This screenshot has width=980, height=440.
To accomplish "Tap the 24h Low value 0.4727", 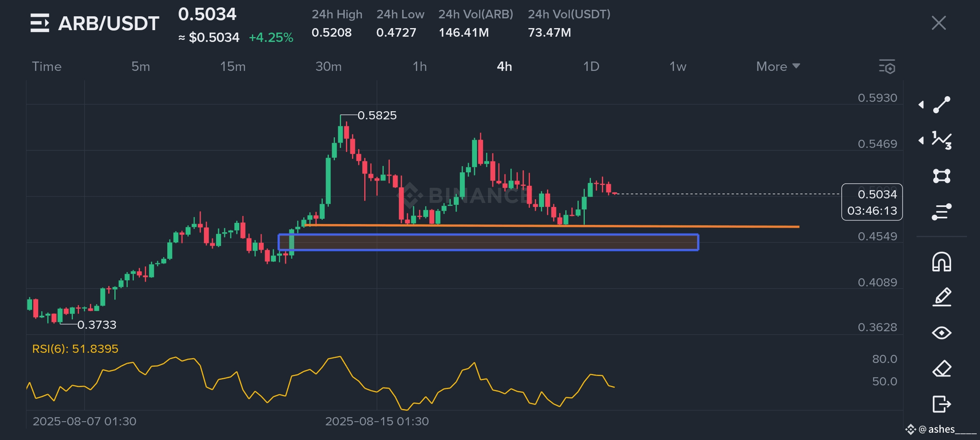I will pos(396,32).
